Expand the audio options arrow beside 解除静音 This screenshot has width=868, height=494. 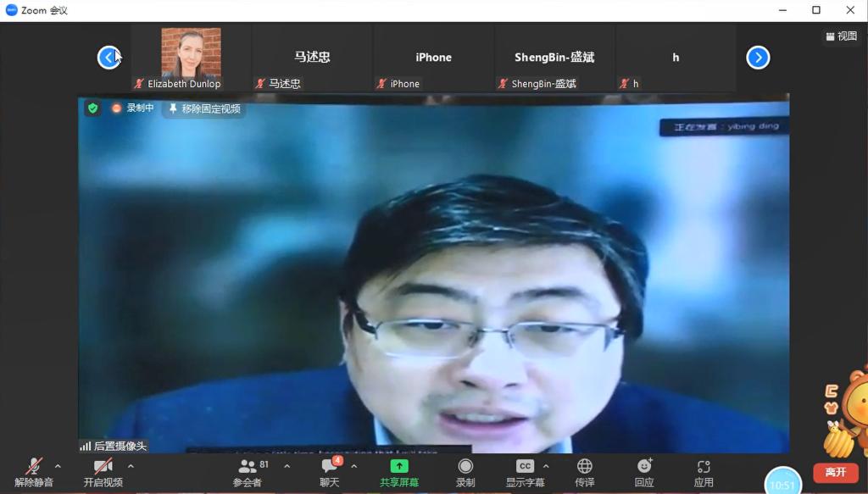(x=58, y=466)
